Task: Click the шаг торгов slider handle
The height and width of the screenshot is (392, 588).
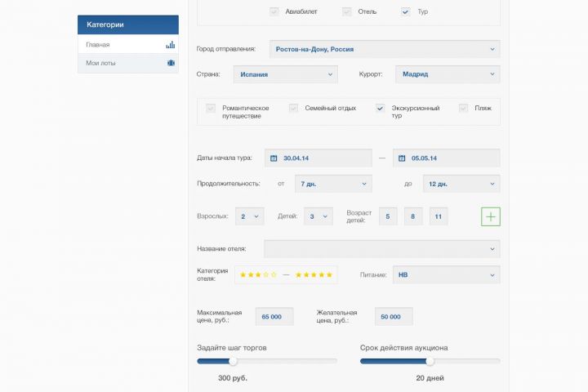Action: pos(233,361)
